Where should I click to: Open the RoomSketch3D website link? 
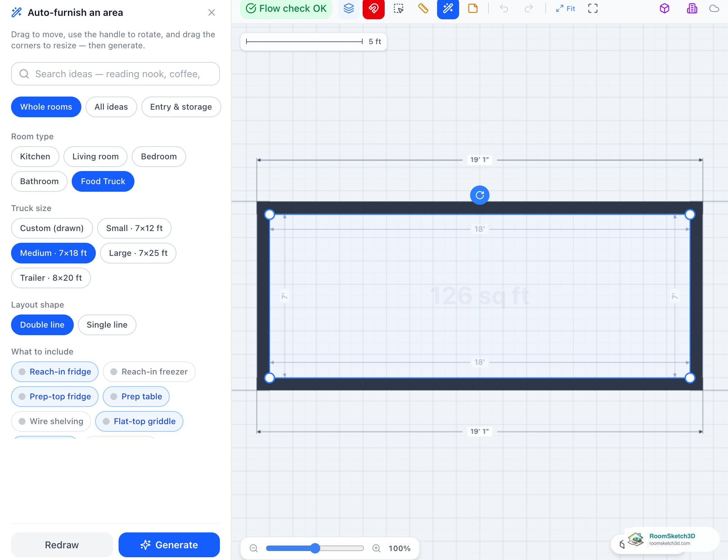click(x=672, y=539)
